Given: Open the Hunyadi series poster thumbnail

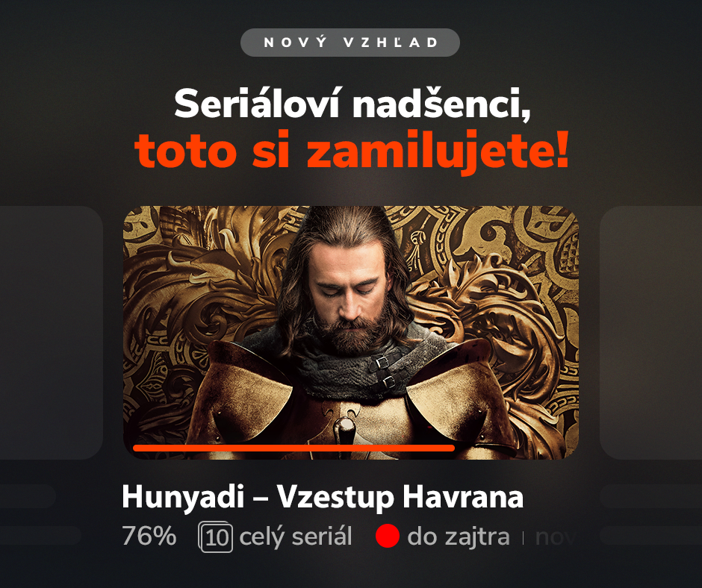Looking at the screenshot, I should pos(351,333).
